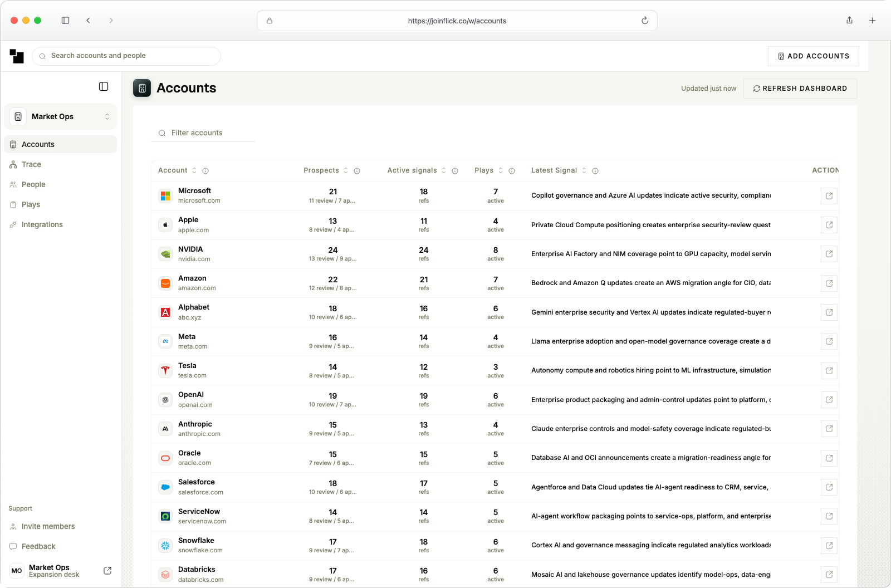Click Alphabet plays 6 active
This screenshot has width=891, height=588.
496,312
